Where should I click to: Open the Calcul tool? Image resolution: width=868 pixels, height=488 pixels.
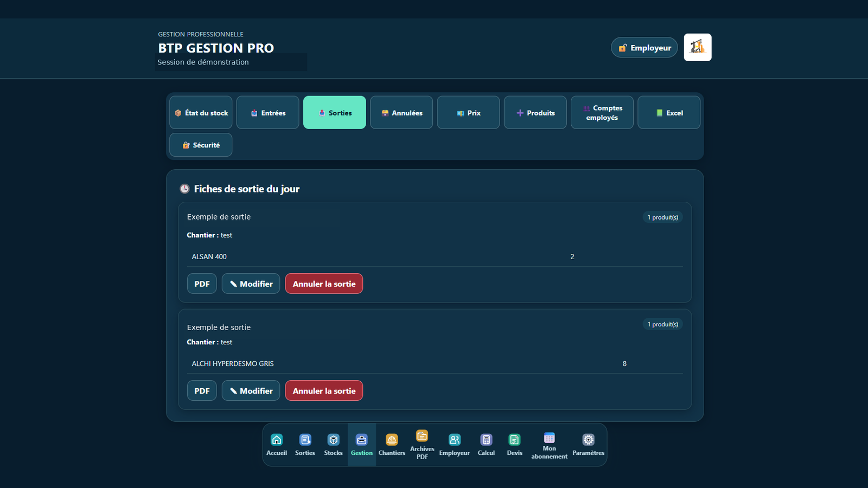pyautogui.click(x=486, y=445)
